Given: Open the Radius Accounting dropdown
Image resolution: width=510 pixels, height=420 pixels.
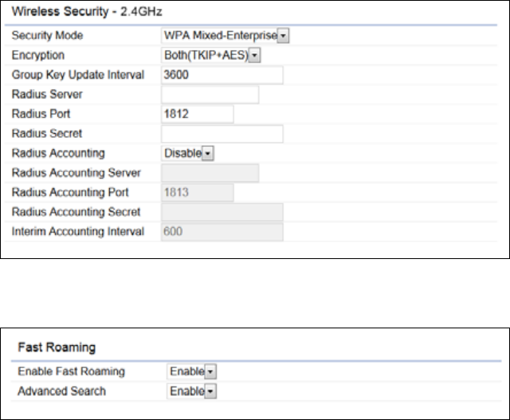Looking at the screenshot, I should click(188, 153).
